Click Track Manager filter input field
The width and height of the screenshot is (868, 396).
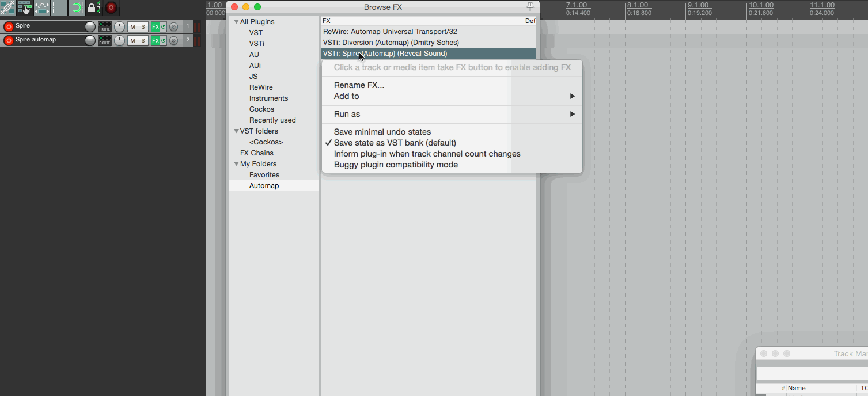(x=812, y=374)
